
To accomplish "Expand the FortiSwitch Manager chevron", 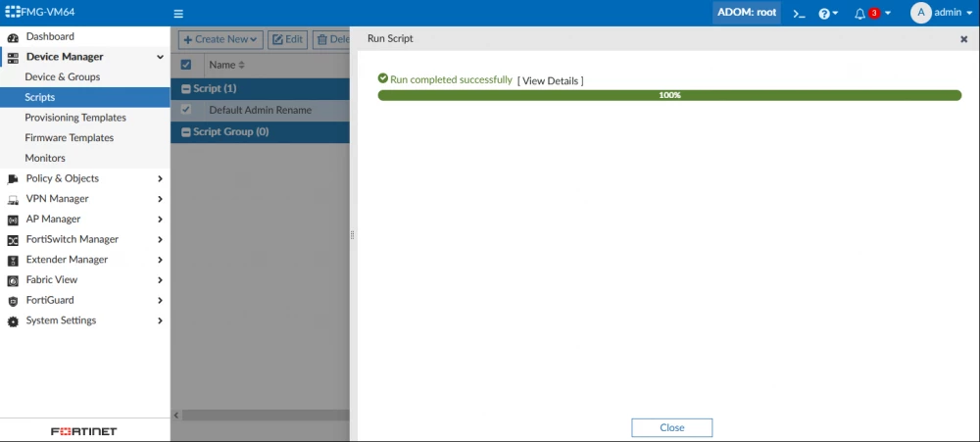I will 160,239.
